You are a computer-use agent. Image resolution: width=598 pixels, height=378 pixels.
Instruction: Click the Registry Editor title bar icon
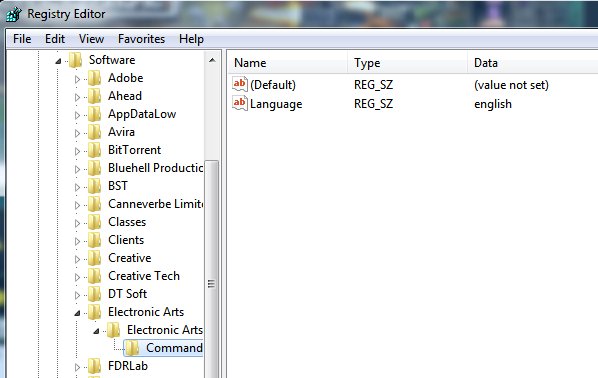[14, 14]
